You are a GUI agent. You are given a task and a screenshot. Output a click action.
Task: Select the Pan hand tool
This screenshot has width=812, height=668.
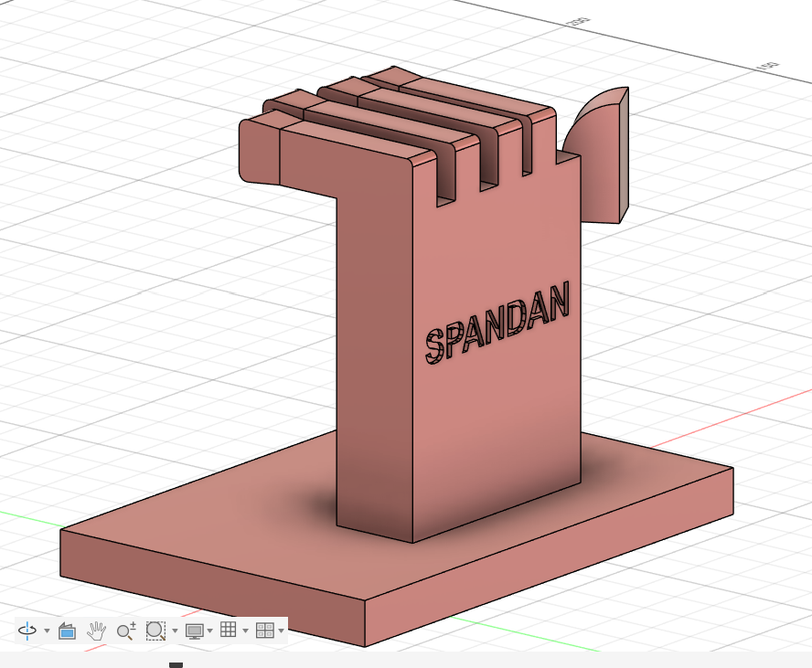96,631
